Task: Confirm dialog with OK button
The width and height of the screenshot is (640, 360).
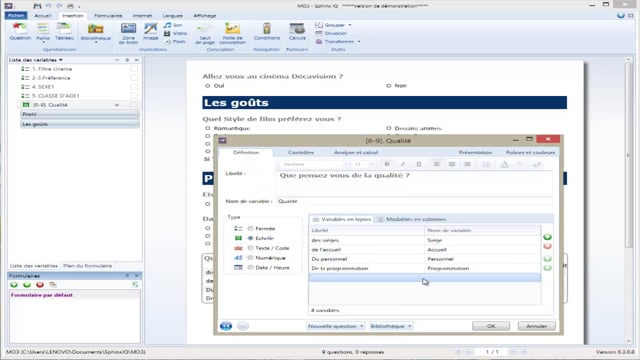Action: coord(491,326)
